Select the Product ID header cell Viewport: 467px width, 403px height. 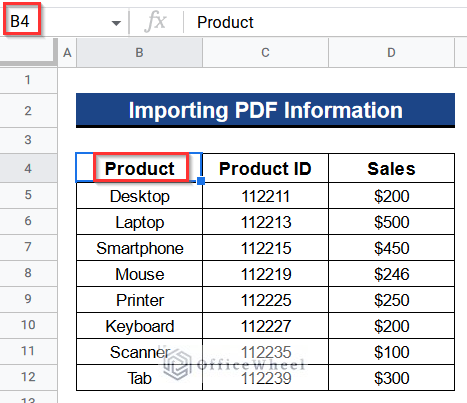click(265, 168)
